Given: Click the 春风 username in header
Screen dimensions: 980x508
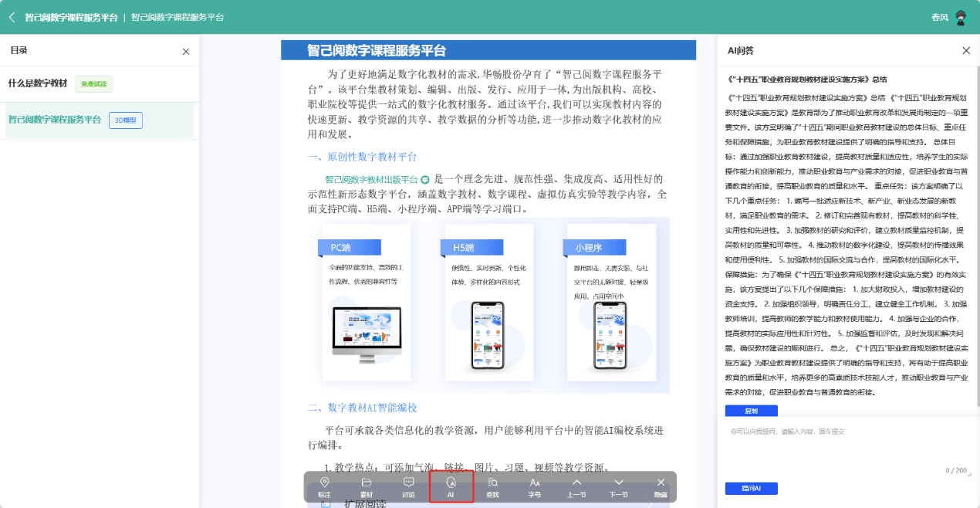Looking at the screenshot, I should tap(939, 17).
